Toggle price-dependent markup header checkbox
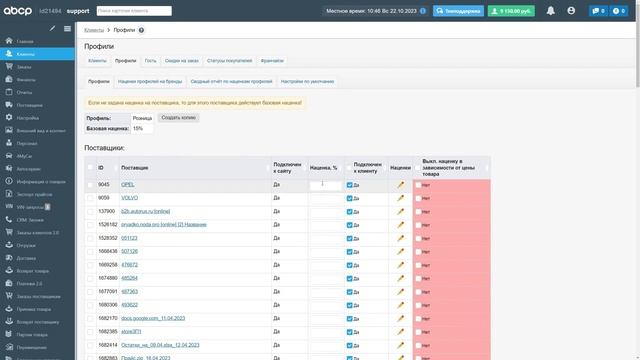Screen dimensions: 640x360 click(418, 168)
